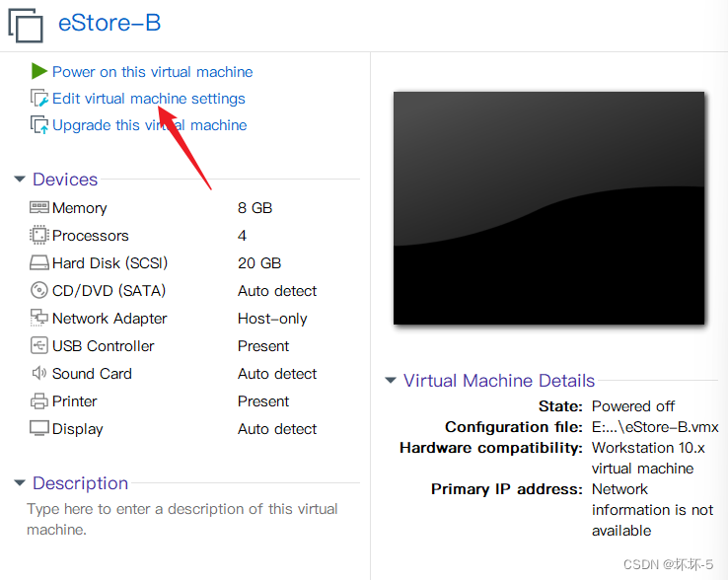728x580 pixels.
Task: Click into the description text field
Action: click(182, 519)
